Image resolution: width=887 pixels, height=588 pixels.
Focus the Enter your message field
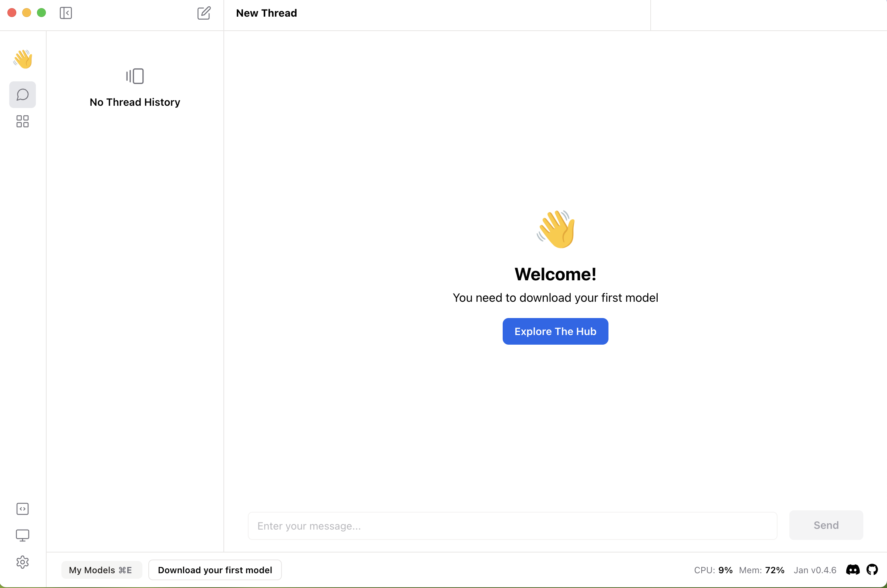click(x=512, y=526)
